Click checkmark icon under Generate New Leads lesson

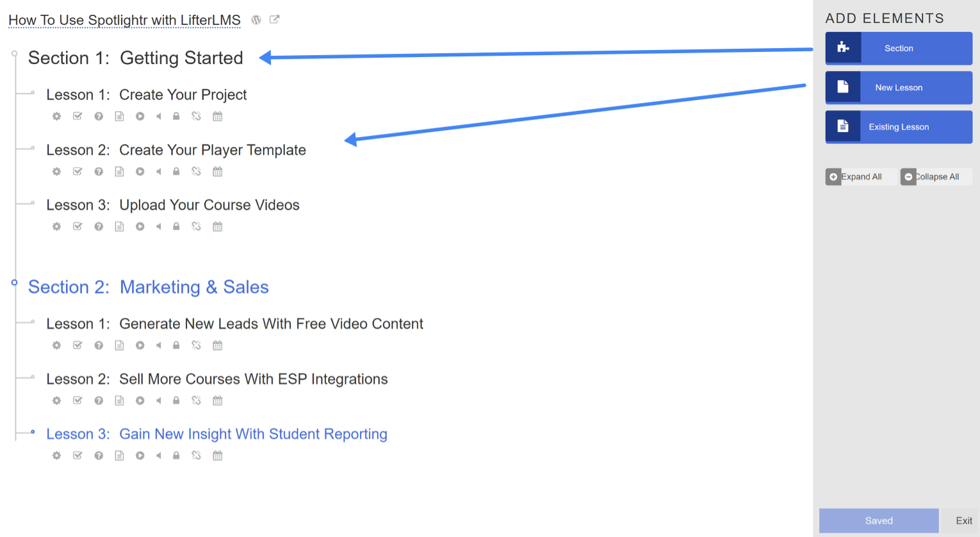pyautogui.click(x=78, y=345)
